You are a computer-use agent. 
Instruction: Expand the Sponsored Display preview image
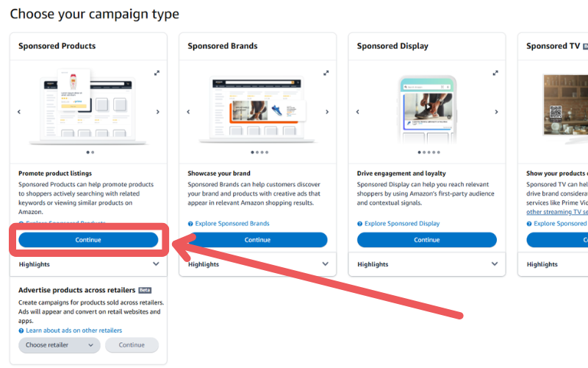pos(495,73)
